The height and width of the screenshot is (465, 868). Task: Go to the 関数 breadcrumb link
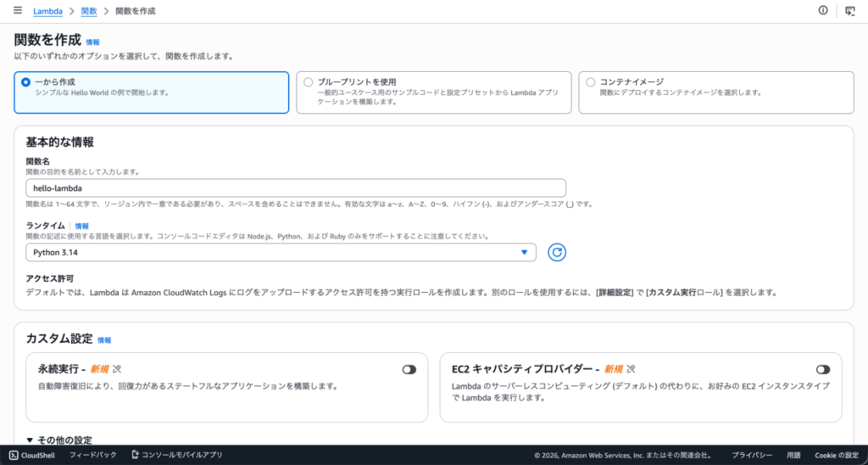(x=88, y=11)
